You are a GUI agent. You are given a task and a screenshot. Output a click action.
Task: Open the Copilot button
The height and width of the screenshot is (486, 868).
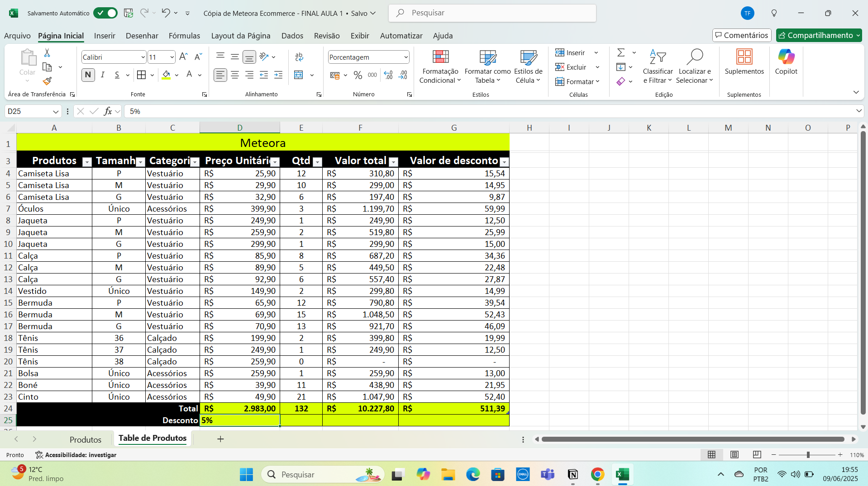tap(786, 62)
